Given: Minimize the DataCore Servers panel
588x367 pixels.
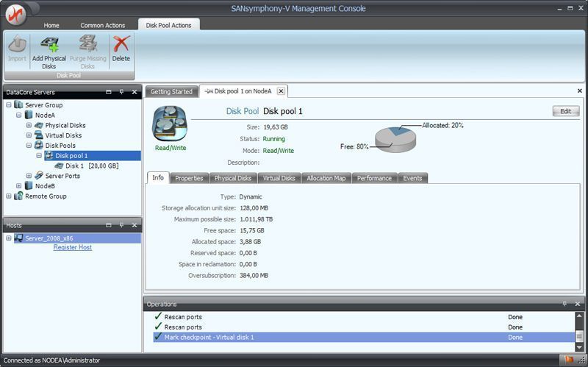Looking at the screenshot, I should (x=108, y=92).
